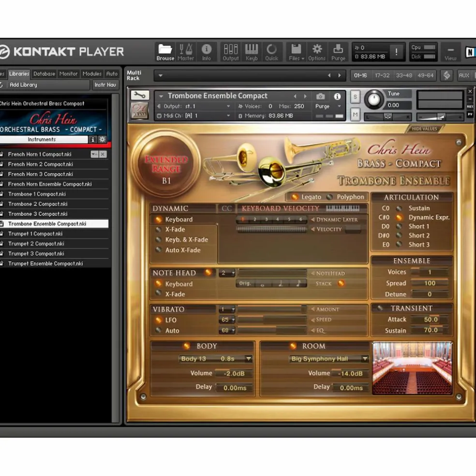Click the Purge icon in toolbar
This screenshot has height=476, width=476.
pyautogui.click(x=338, y=52)
